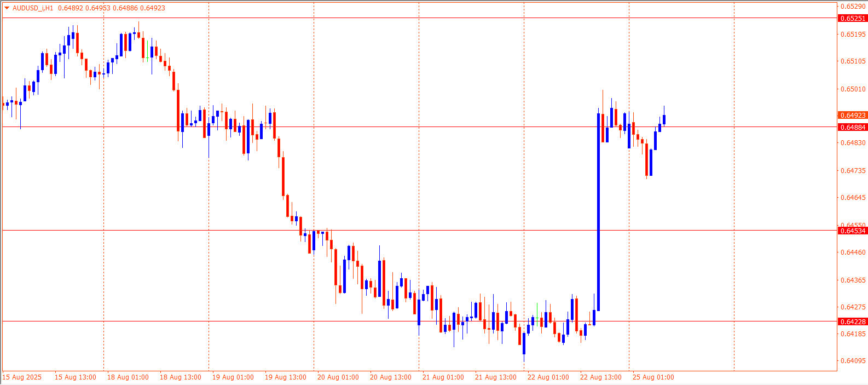Click the 21 Aug 13:00 time label
Viewport: 868px width, 385px height.
click(496, 377)
